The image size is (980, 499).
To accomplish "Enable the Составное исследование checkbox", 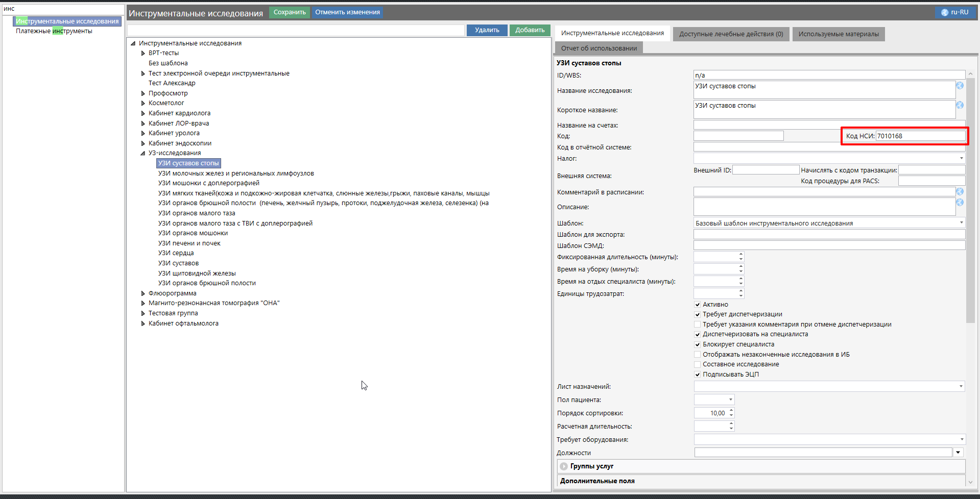I will click(x=698, y=364).
